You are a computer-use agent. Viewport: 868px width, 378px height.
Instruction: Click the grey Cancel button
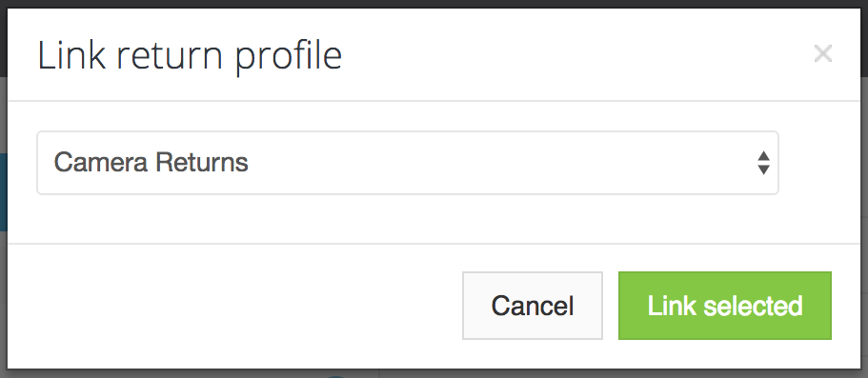(533, 306)
